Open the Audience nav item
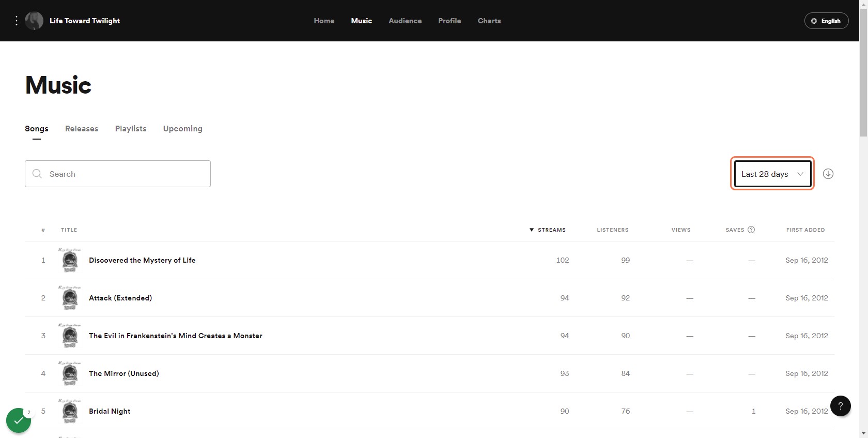 (405, 21)
